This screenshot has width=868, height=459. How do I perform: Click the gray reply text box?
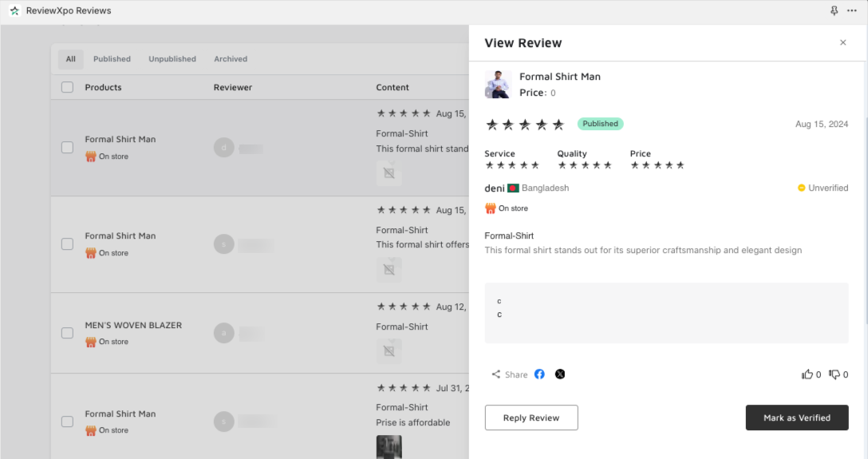coord(666,313)
